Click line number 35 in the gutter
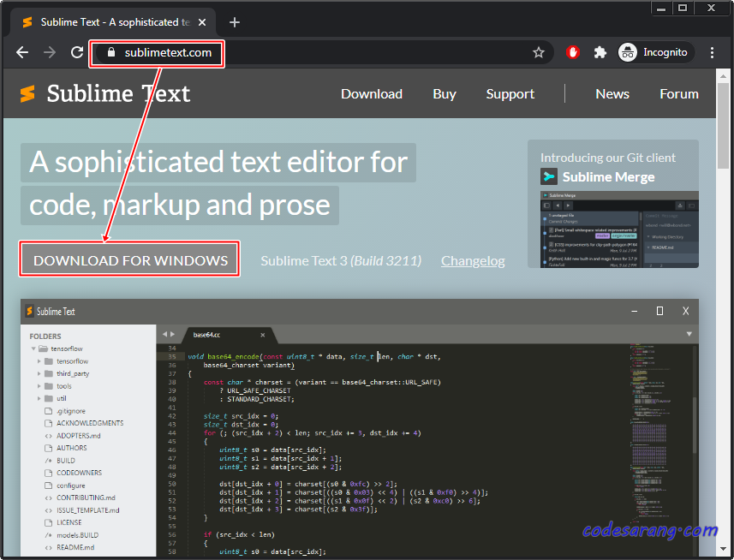 (172, 356)
